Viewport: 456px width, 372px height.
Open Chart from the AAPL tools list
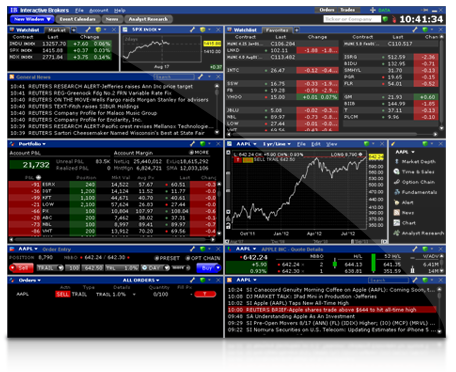pyautogui.click(x=405, y=223)
